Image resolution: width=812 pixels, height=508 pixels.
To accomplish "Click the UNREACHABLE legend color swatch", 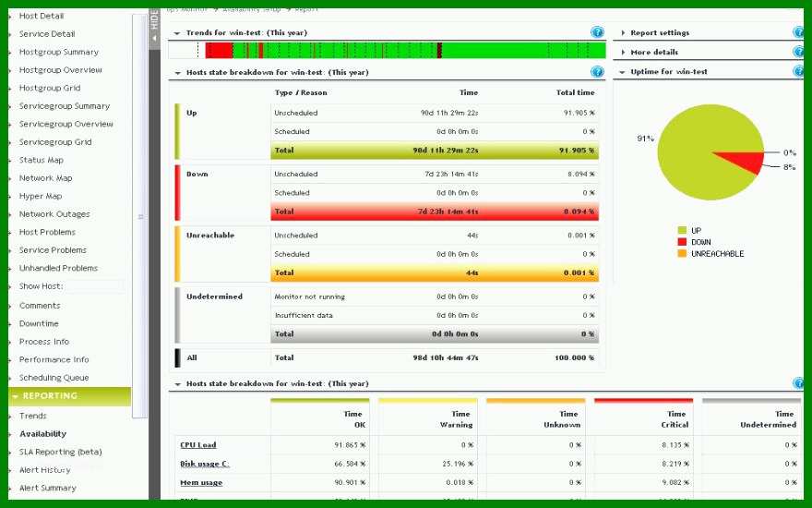I will [x=682, y=253].
